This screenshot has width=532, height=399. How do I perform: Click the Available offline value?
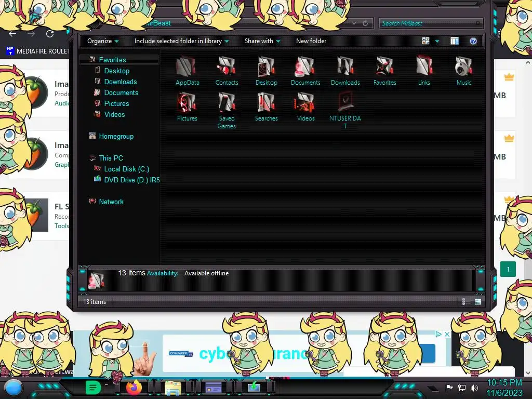206,273
